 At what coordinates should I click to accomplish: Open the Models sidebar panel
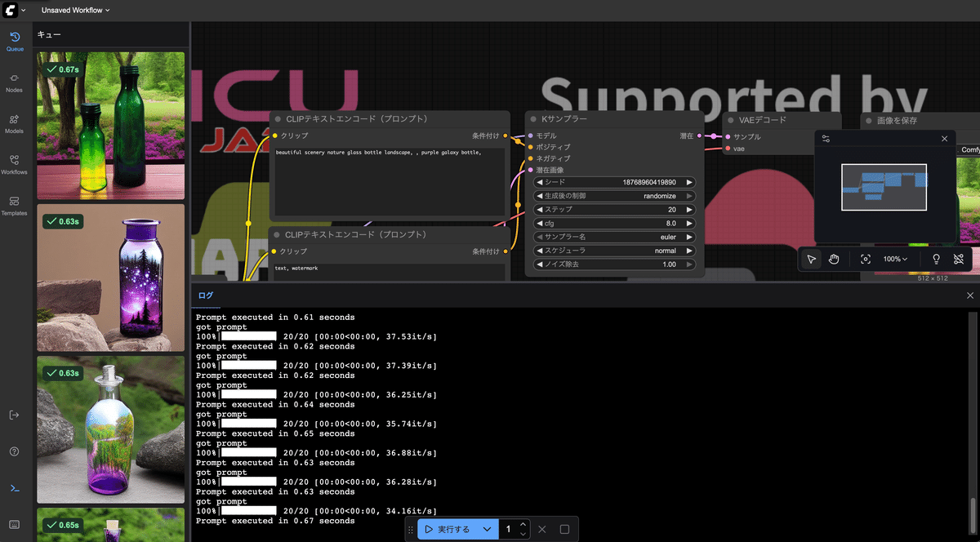coord(15,124)
